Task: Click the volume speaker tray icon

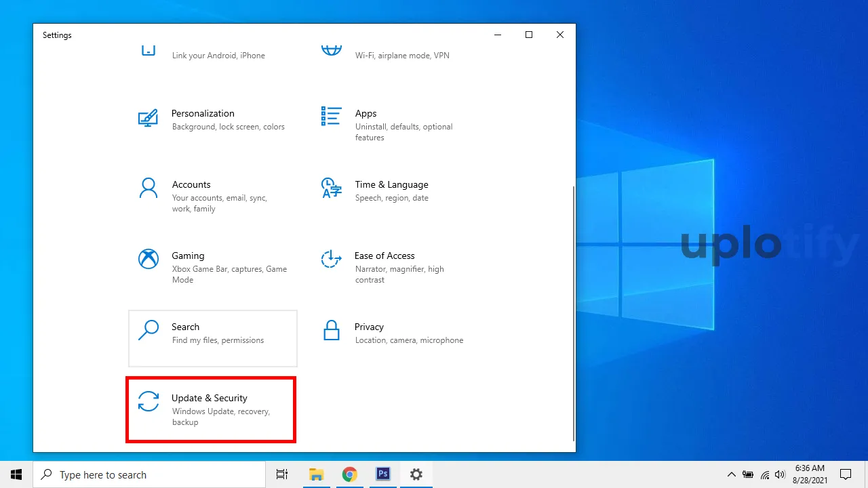Action: 780,474
